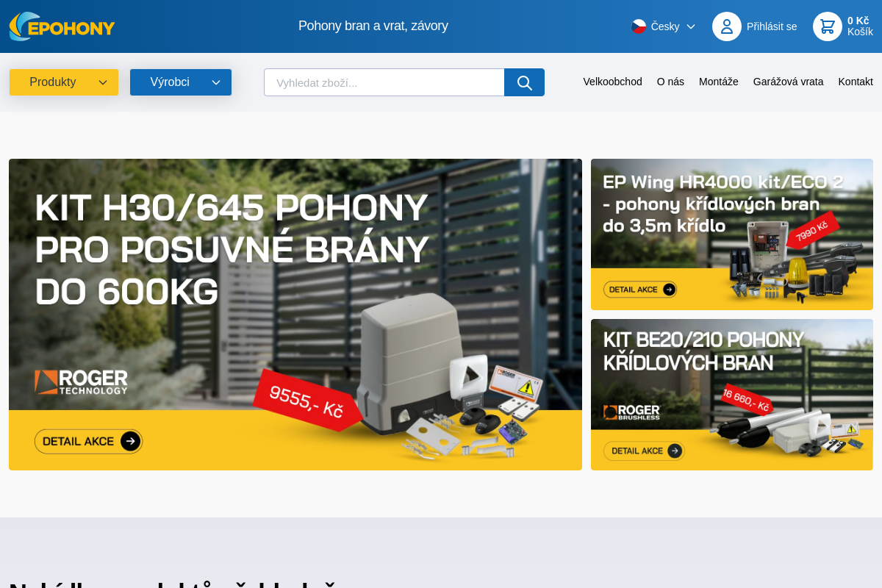The width and height of the screenshot is (882, 588).
Task: Open the shopping cart via the cart icon
Action: click(828, 26)
